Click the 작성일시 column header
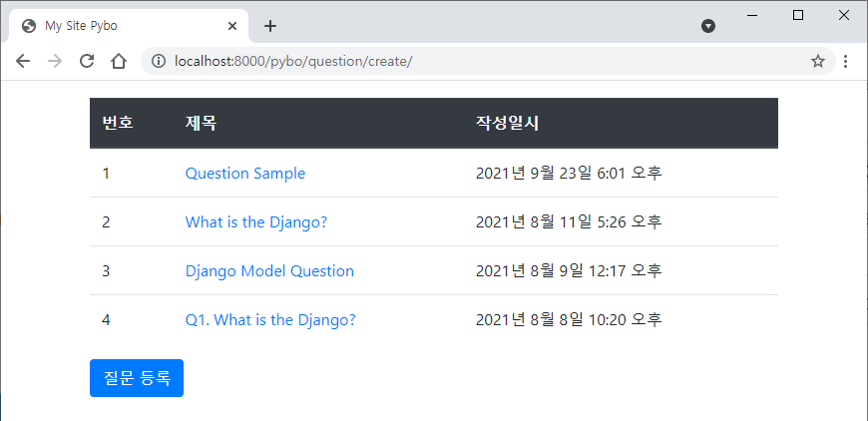Viewport: 868px width, 421px height. (507, 123)
